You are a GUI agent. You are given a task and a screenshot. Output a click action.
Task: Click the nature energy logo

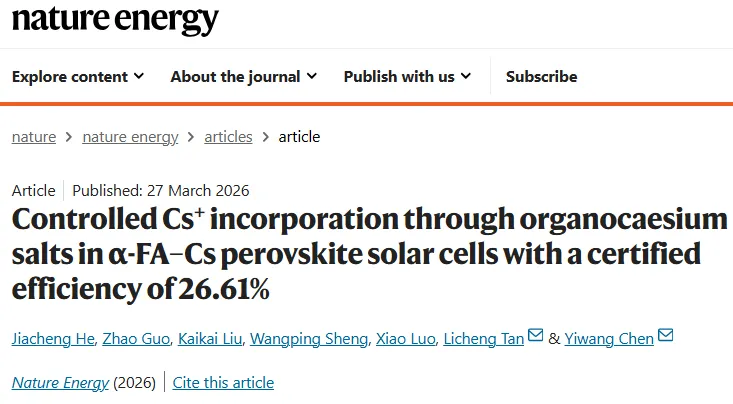[x=115, y=20]
